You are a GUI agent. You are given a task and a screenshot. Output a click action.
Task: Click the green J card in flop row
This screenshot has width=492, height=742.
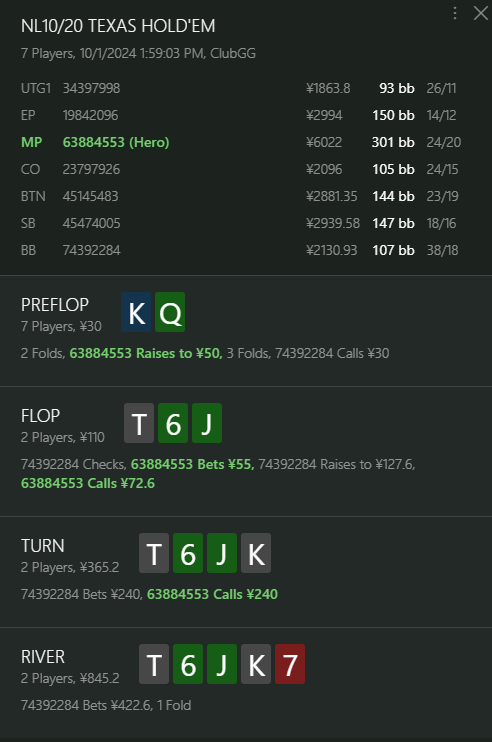click(207, 423)
